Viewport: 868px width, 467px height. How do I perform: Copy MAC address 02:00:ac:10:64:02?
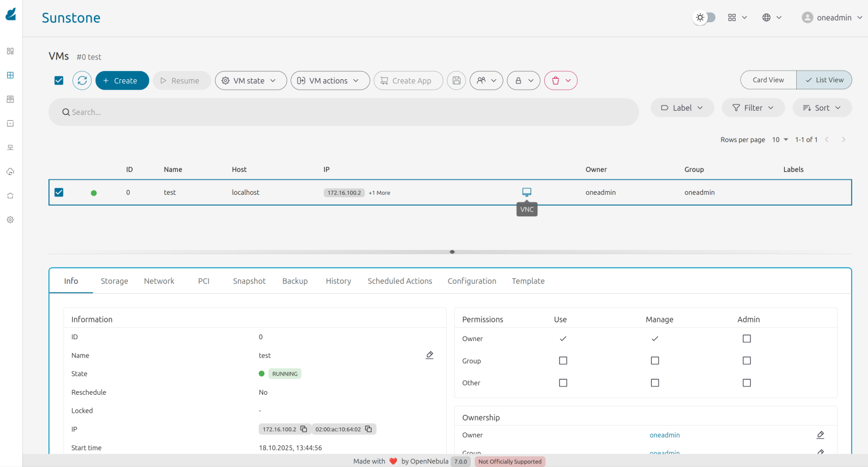pyautogui.click(x=369, y=429)
